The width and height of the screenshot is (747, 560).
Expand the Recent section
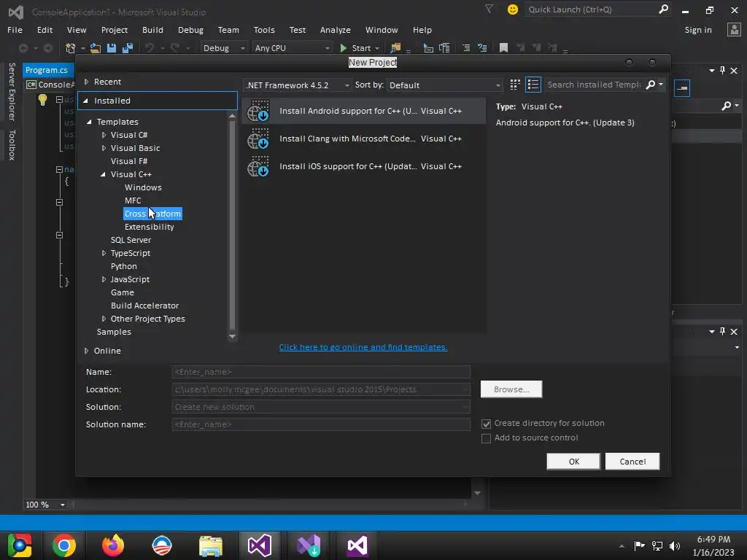86,82
